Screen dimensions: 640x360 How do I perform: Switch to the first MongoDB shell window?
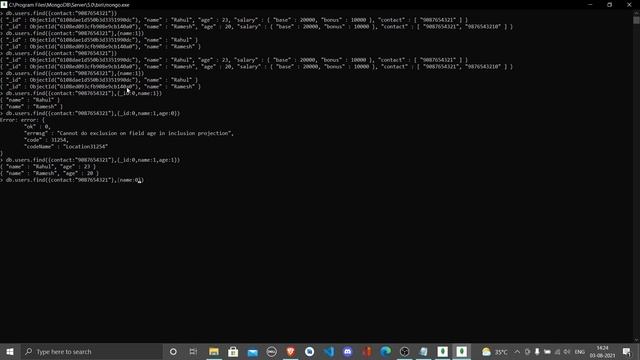[442, 351]
